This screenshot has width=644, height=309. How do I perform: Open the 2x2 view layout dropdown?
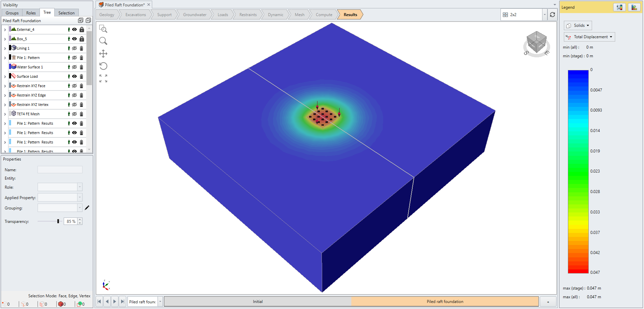(x=544, y=15)
